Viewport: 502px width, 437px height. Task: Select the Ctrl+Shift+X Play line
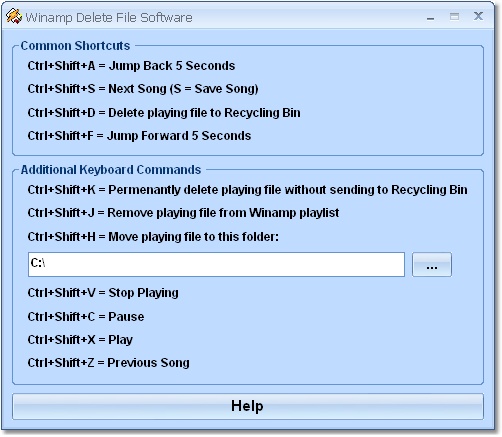coord(80,340)
